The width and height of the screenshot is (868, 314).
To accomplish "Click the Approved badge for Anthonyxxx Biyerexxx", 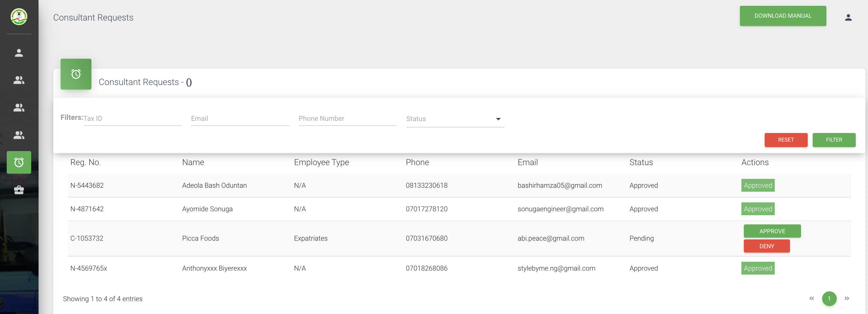I will click(x=758, y=268).
